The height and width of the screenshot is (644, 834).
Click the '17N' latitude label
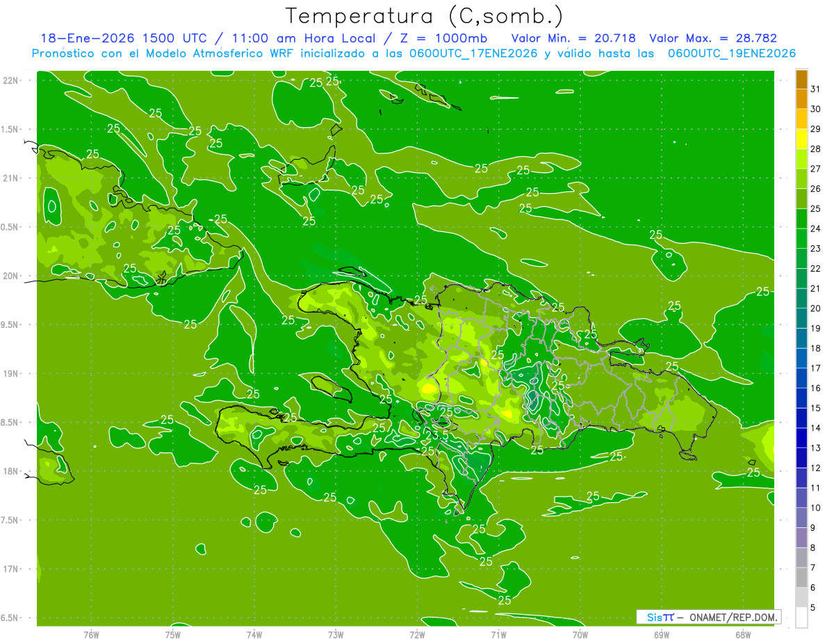pyautogui.click(x=11, y=569)
